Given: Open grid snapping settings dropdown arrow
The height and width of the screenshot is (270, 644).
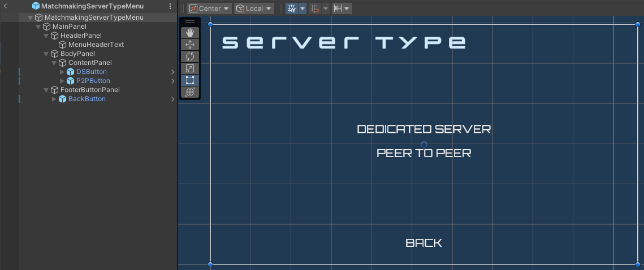Looking at the screenshot, I should 325,8.
